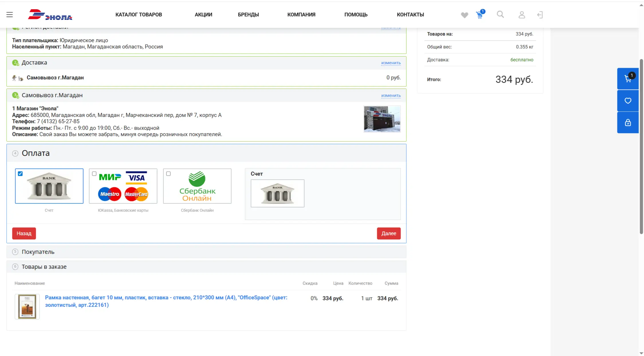Click the favorites heart icon in header

tap(464, 15)
